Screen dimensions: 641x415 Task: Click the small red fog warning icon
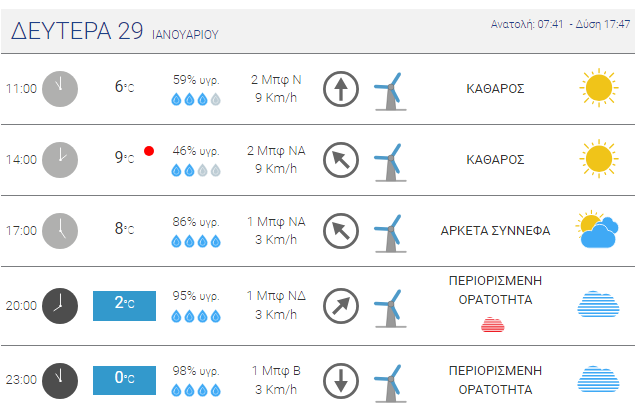(493, 325)
